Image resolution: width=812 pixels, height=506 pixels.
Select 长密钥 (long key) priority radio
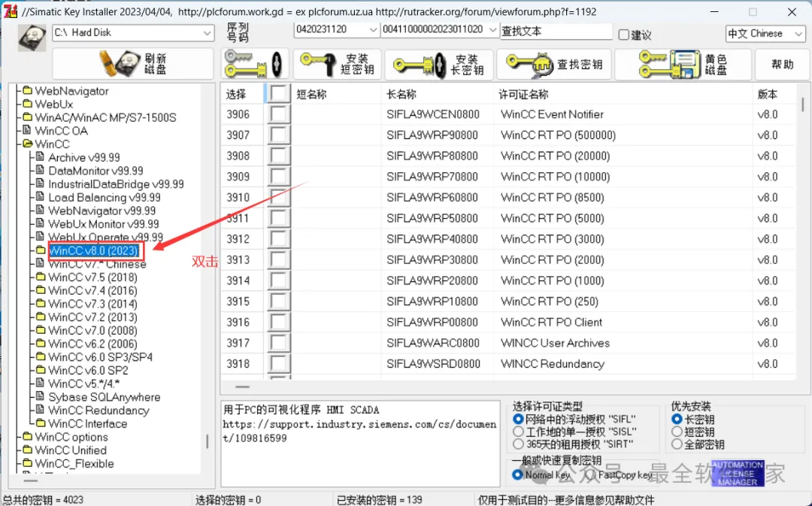(677, 419)
